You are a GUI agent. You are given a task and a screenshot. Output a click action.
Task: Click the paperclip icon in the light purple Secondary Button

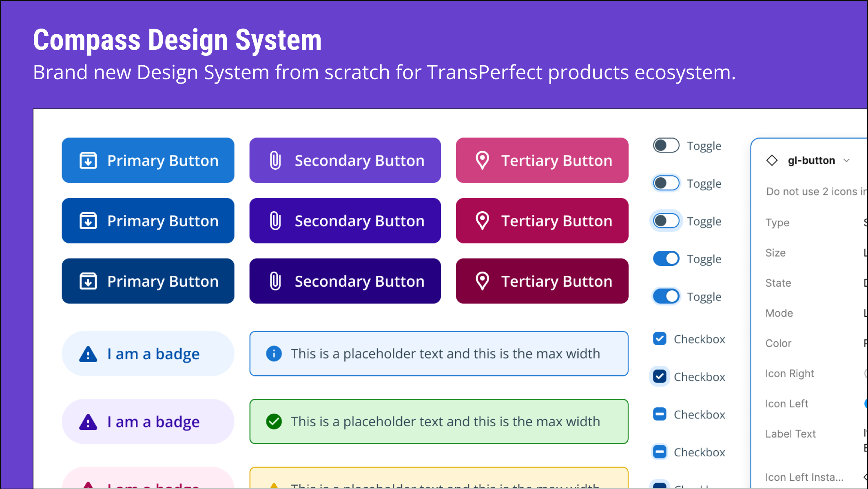coord(275,160)
